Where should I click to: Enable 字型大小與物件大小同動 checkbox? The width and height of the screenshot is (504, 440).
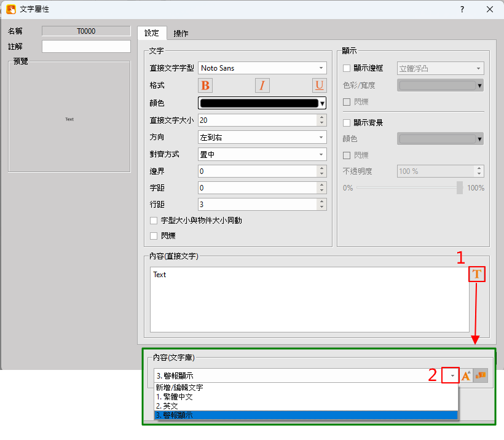(154, 220)
